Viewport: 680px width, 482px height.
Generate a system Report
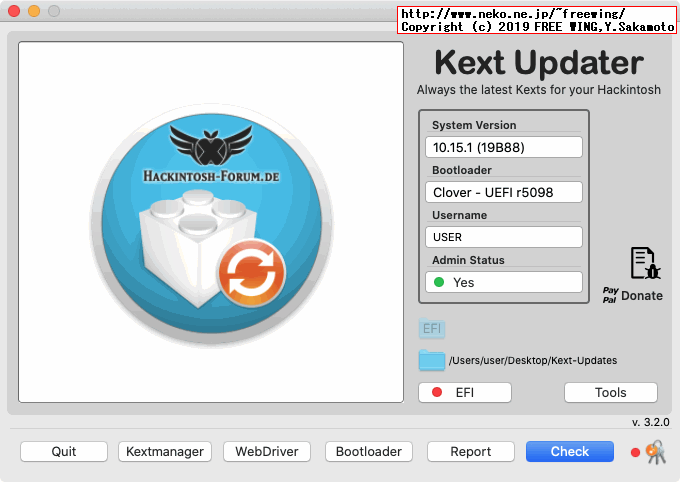point(471,452)
